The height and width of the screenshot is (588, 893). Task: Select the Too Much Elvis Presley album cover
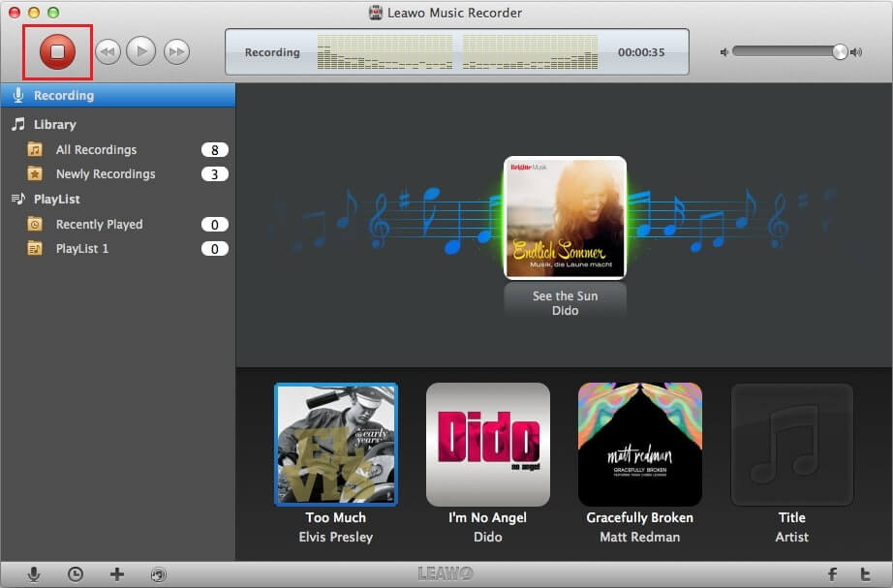[335, 445]
